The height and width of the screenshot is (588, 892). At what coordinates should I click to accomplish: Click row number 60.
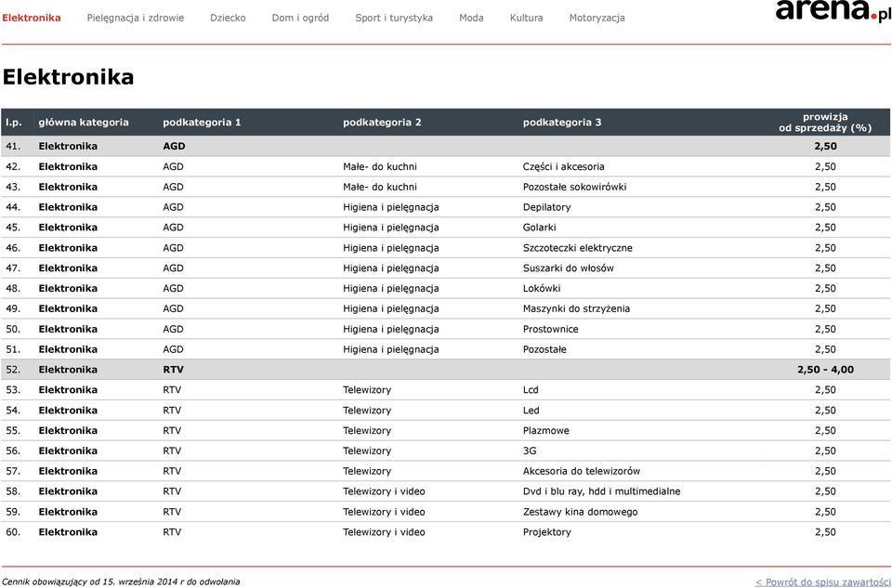pyautogui.click(x=13, y=532)
